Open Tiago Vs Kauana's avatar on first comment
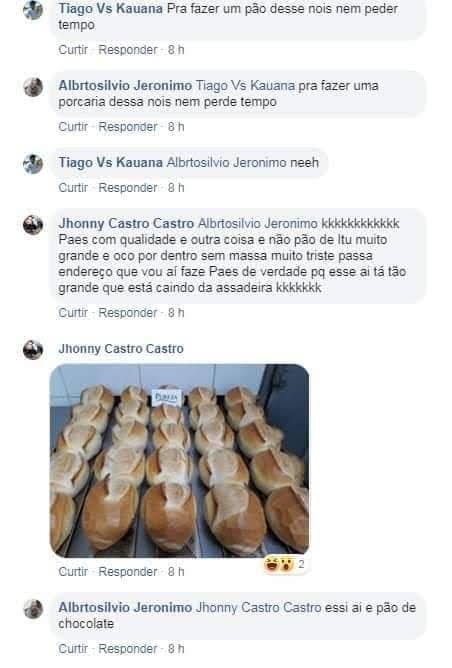The width and height of the screenshot is (452, 668). 33,10
